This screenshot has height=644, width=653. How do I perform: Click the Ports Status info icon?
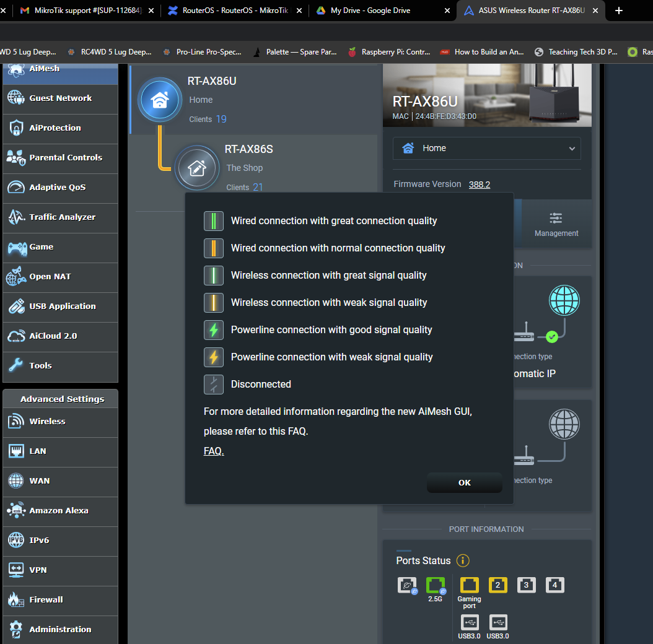coord(463,561)
